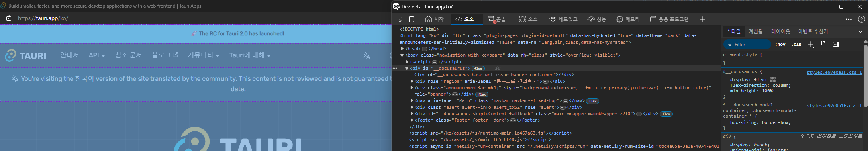Open styles.e97e0a1f.css:1 link for docsearch-modal rule
This screenshot has height=151, width=868.
(x=834, y=106)
